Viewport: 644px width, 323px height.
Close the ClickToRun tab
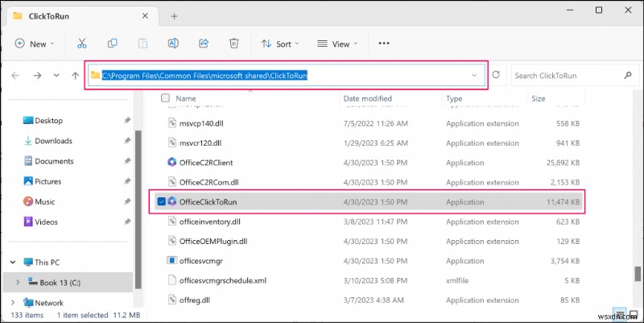(x=145, y=16)
